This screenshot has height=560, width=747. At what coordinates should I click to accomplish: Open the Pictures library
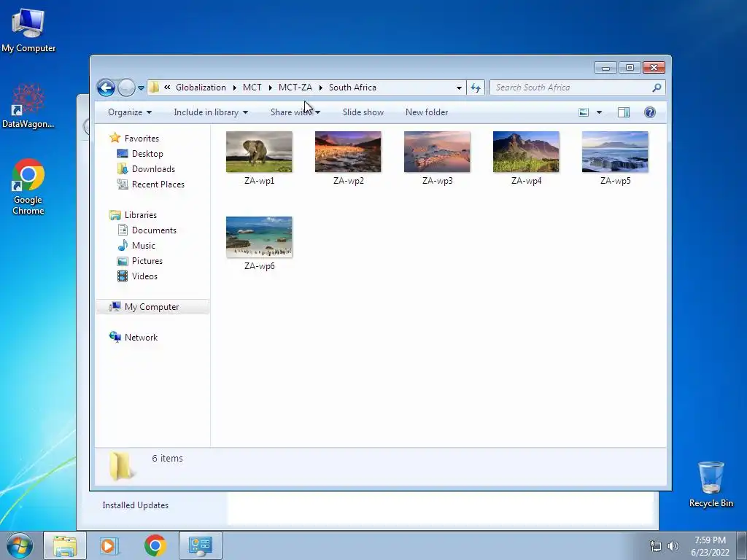click(x=147, y=261)
